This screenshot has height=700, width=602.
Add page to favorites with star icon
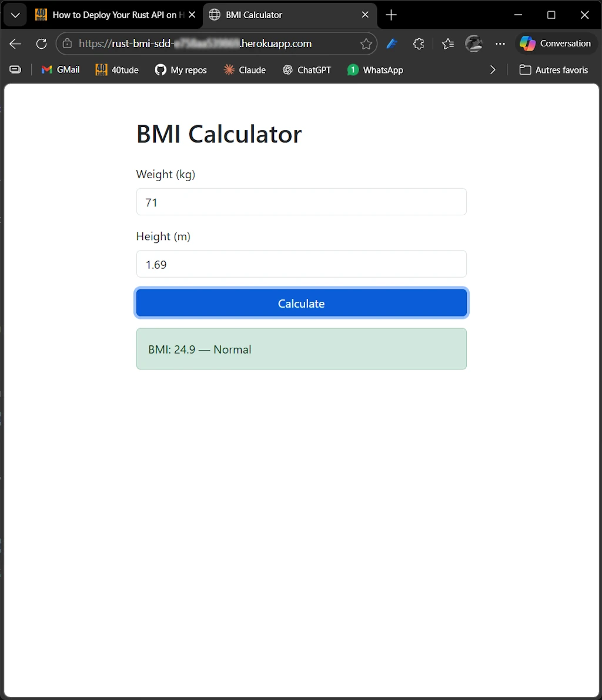click(x=366, y=44)
